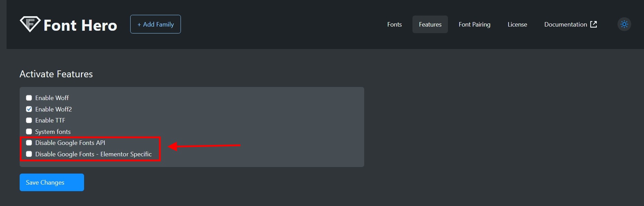Go to the License tab
Viewport: 644px width, 206px height.
(517, 24)
